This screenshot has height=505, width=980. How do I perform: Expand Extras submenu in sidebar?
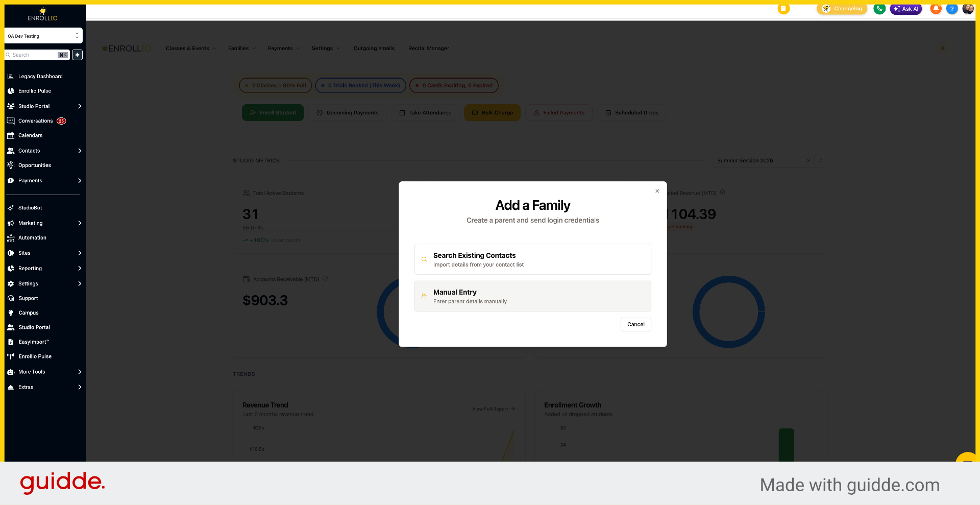tap(80, 387)
